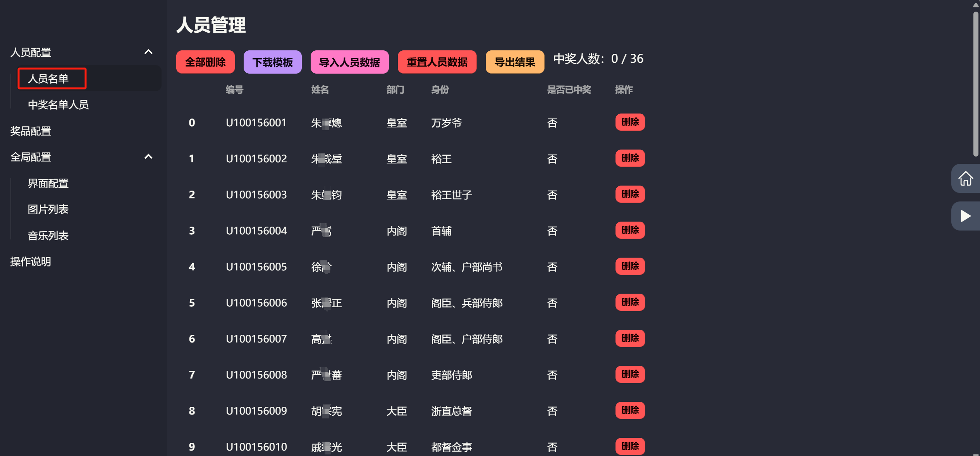Click the 重置人员数据 button
980x456 pixels.
437,62
